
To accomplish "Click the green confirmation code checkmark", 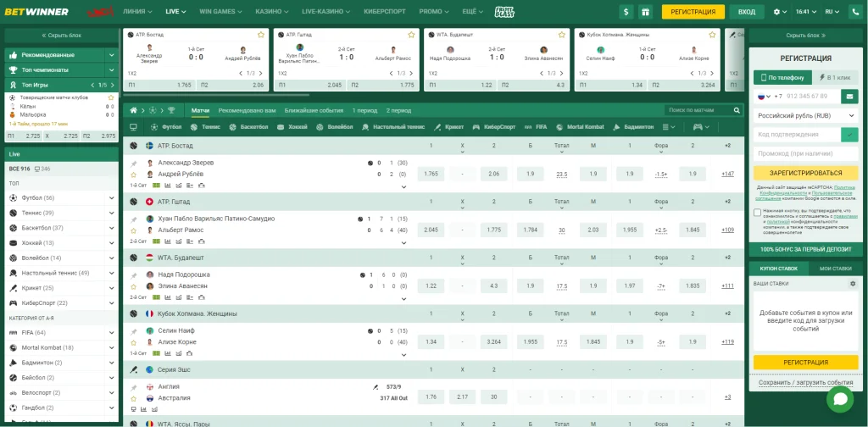I will pyautogui.click(x=849, y=135).
